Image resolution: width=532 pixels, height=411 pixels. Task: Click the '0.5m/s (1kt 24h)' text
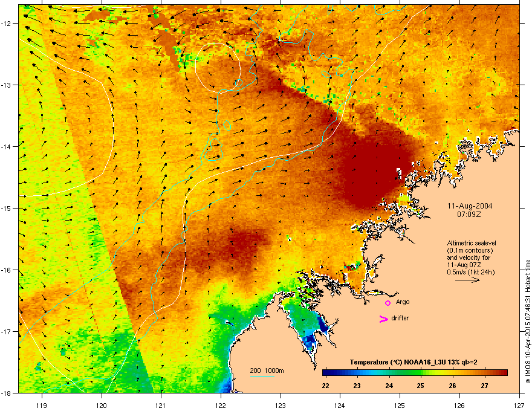pos(471,272)
